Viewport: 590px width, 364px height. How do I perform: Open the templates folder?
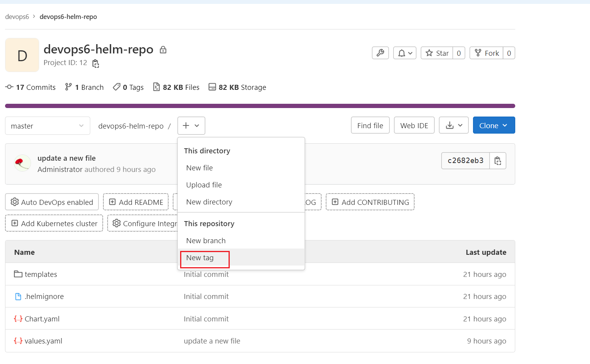coord(41,274)
